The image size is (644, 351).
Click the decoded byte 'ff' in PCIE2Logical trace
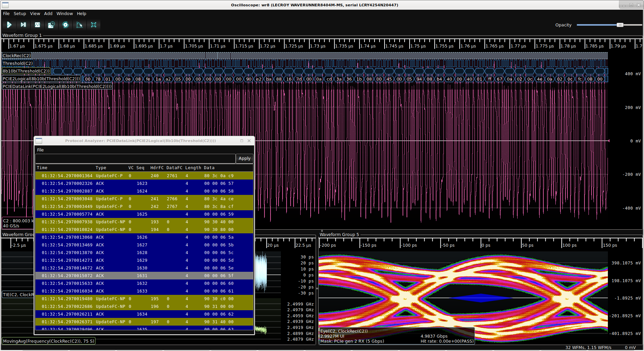click(x=490, y=79)
